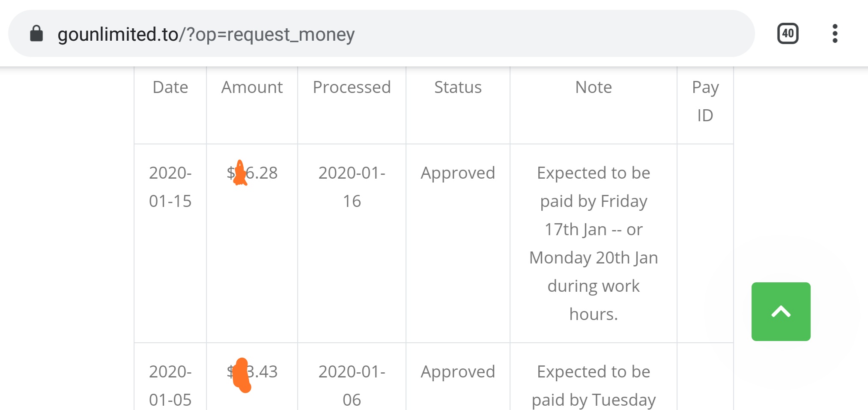Tap the green scroll-to-top arrow button
Viewport: 868px width, 410px height.
[781, 311]
